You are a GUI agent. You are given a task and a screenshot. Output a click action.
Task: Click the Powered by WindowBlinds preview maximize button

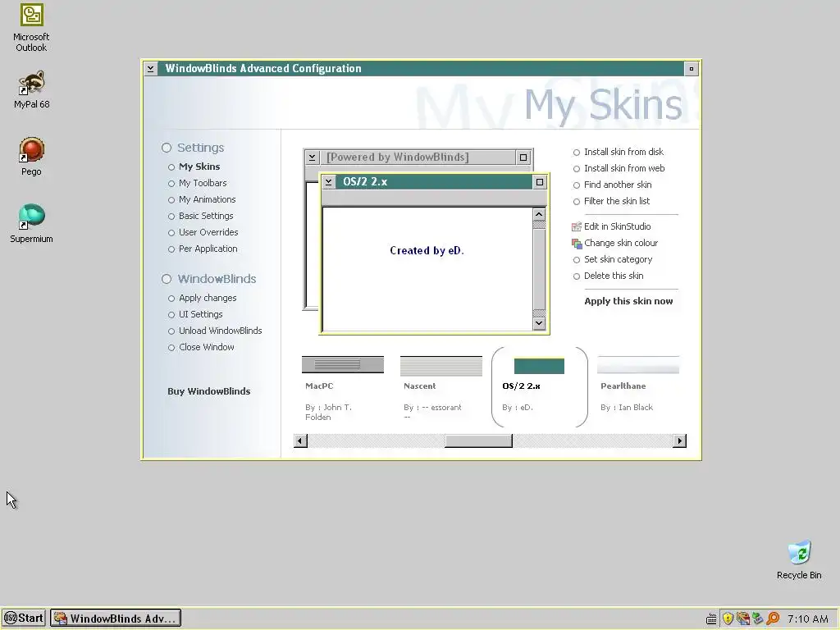tap(523, 157)
